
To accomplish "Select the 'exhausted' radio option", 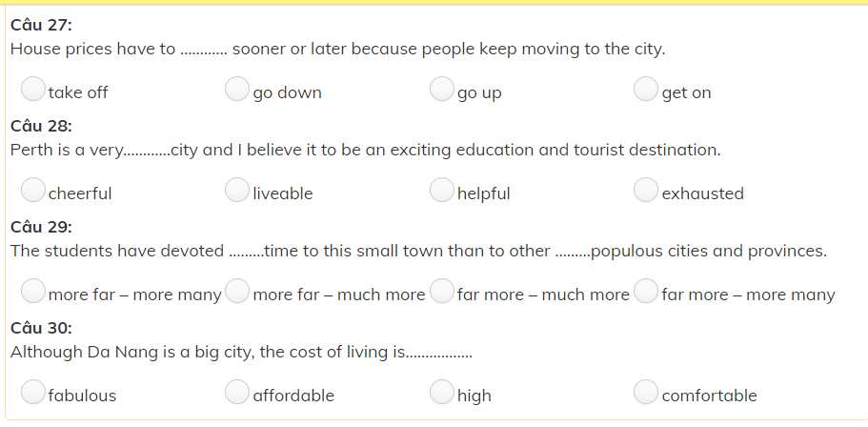I will [646, 191].
